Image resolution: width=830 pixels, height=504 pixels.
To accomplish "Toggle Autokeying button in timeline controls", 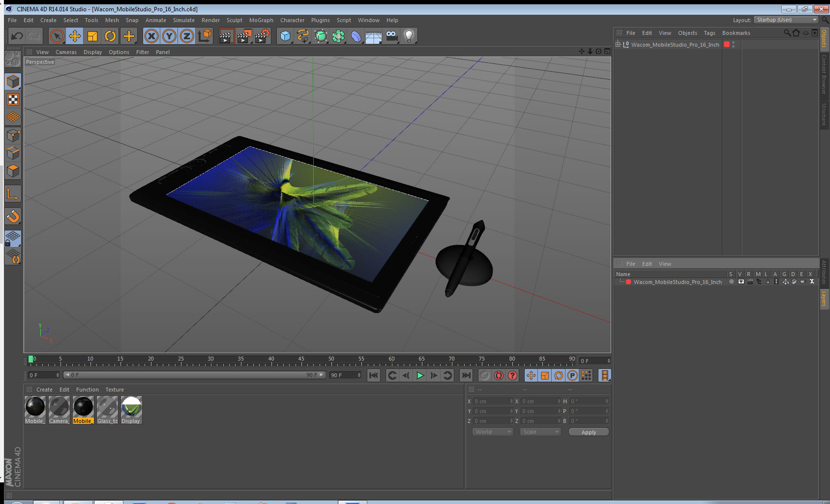I will [x=499, y=375].
